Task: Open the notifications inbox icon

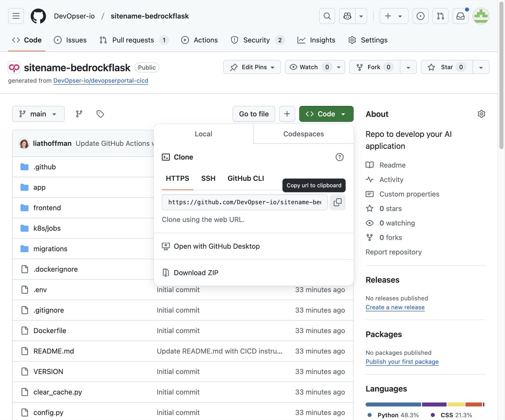Action: click(460, 16)
